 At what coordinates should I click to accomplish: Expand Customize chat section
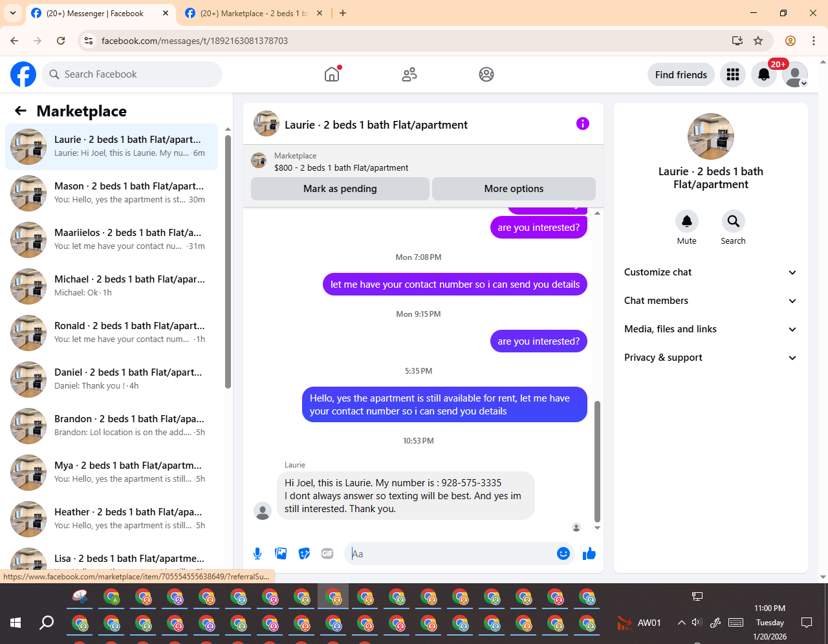click(711, 272)
